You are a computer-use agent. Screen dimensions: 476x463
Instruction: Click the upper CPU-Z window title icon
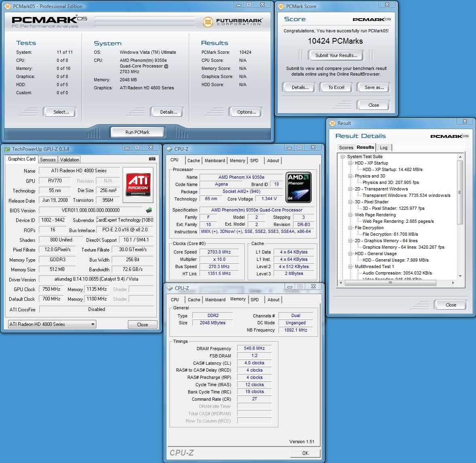[x=169, y=149]
